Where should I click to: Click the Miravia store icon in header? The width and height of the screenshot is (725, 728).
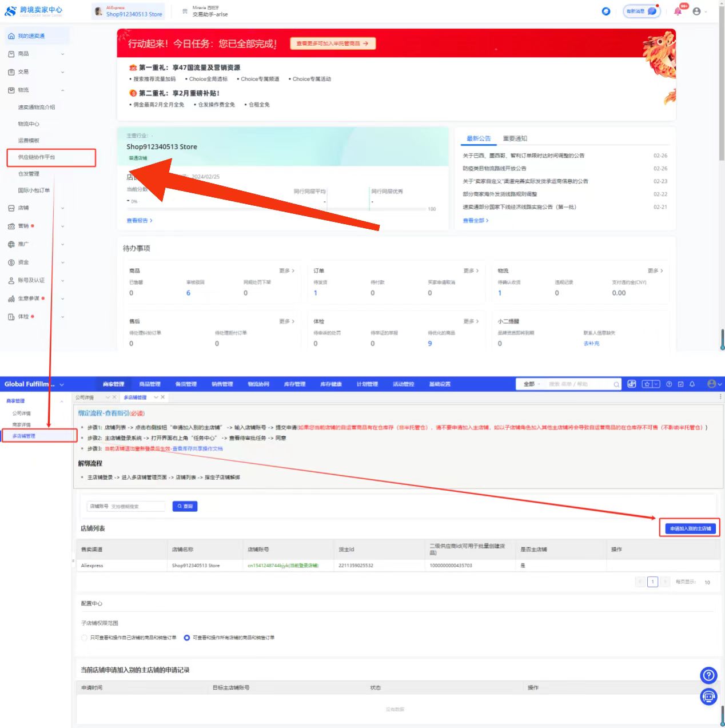pos(185,11)
